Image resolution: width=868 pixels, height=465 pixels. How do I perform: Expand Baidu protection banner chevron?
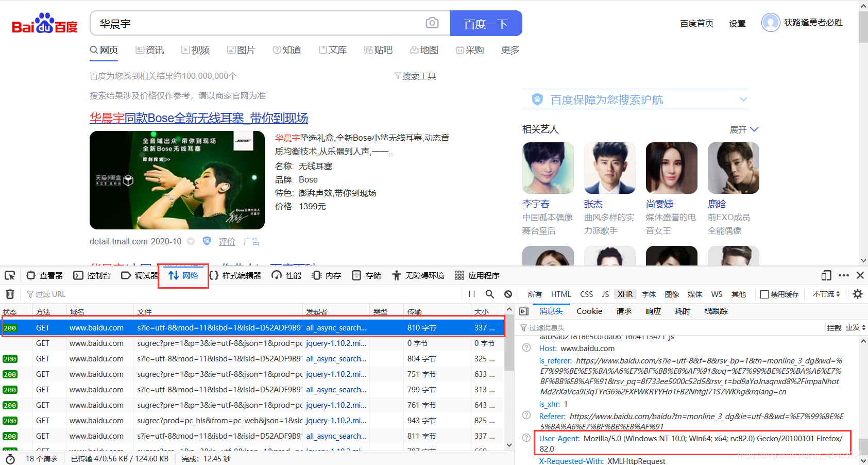[743, 99]
